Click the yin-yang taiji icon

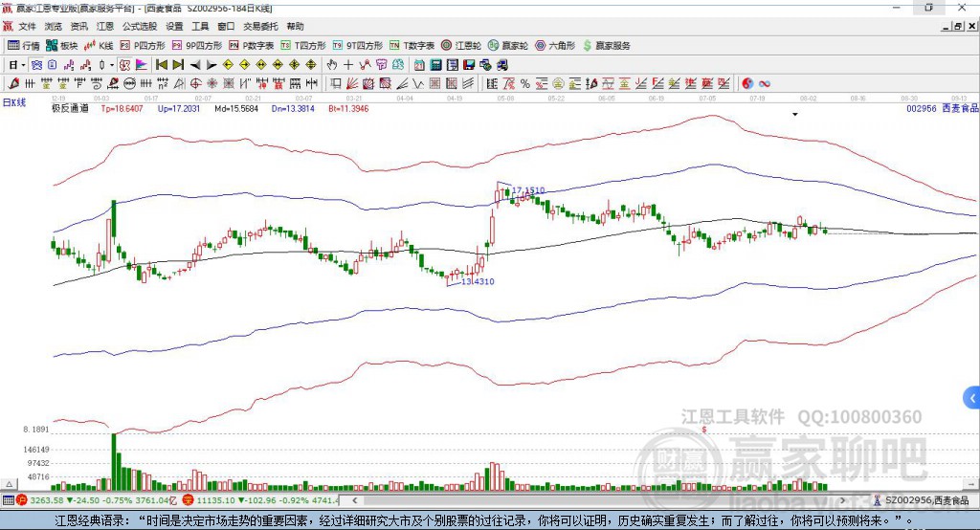pos(747,84)
